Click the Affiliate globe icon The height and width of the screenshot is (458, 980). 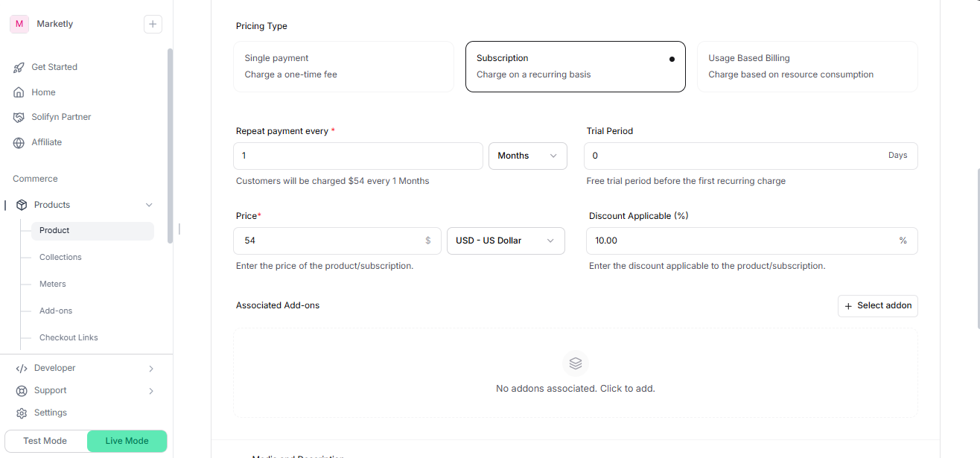[19, 142]
